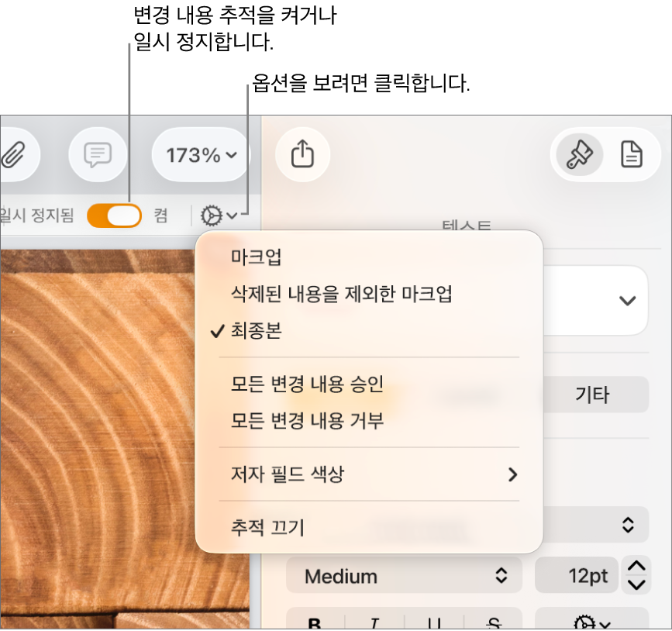Toggle the change tracking switch
This screenshot has width=672, height=631.
[114, 216]
